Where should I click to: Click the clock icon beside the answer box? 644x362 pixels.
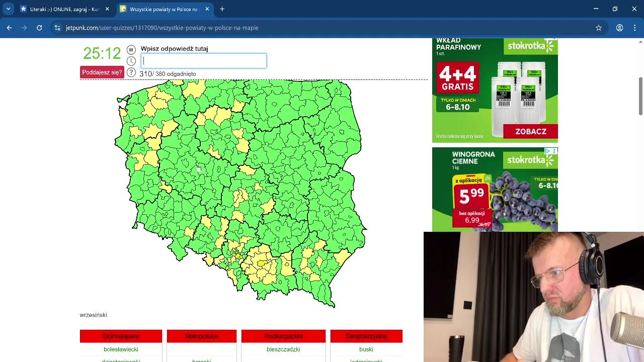pos(131,61)
